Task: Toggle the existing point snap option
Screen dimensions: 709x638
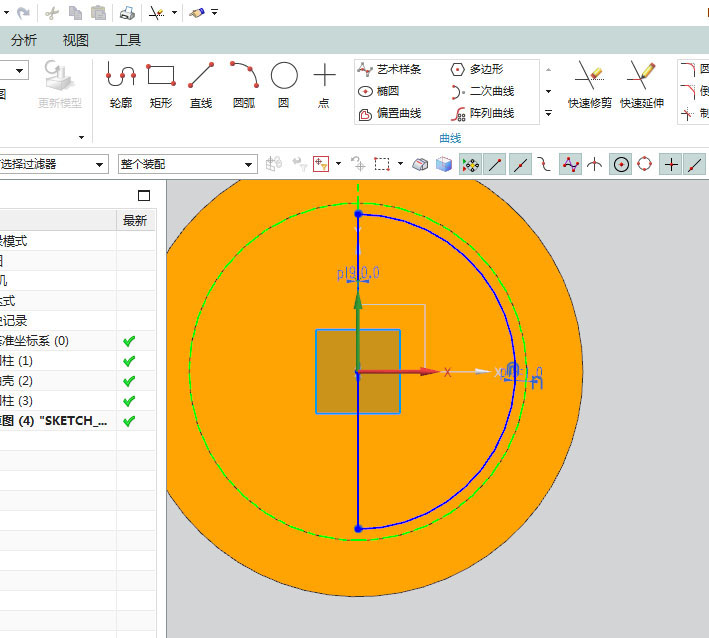Action: (671, 165)
